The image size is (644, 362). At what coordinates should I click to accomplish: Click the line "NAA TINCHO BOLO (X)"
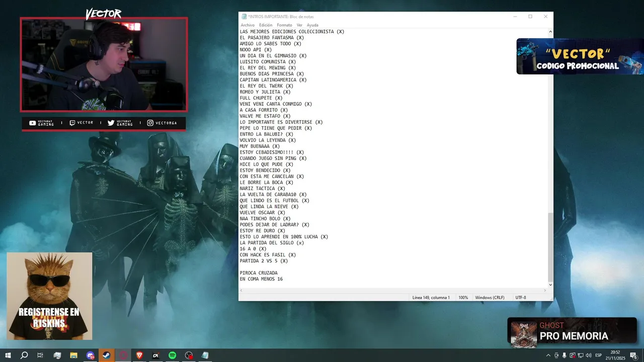(x=265, y=219)
